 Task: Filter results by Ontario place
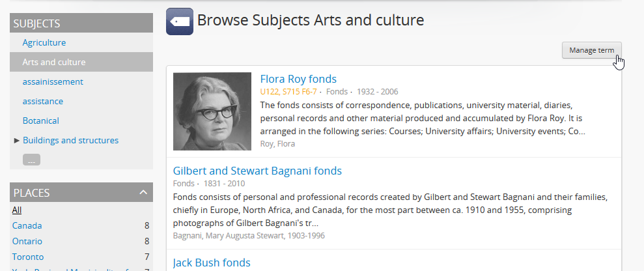(x=28, y=241)
